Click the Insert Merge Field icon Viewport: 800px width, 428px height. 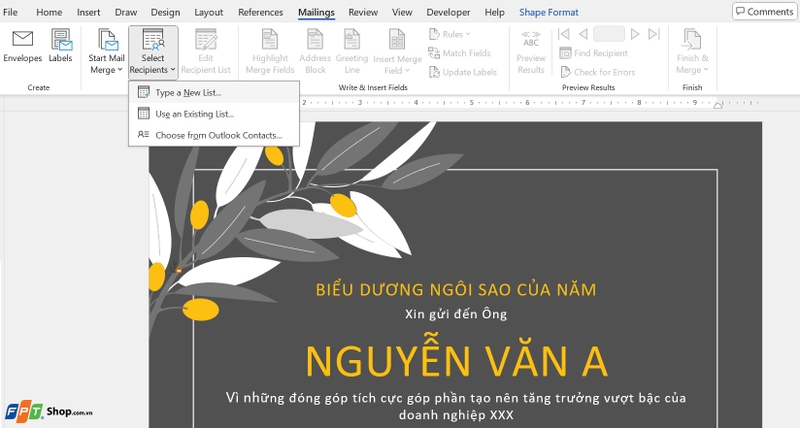(397, 40)
